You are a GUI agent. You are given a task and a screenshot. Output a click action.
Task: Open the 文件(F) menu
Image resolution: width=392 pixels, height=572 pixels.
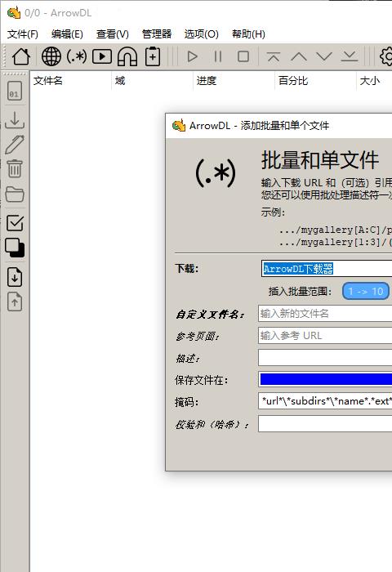[23, 34]
